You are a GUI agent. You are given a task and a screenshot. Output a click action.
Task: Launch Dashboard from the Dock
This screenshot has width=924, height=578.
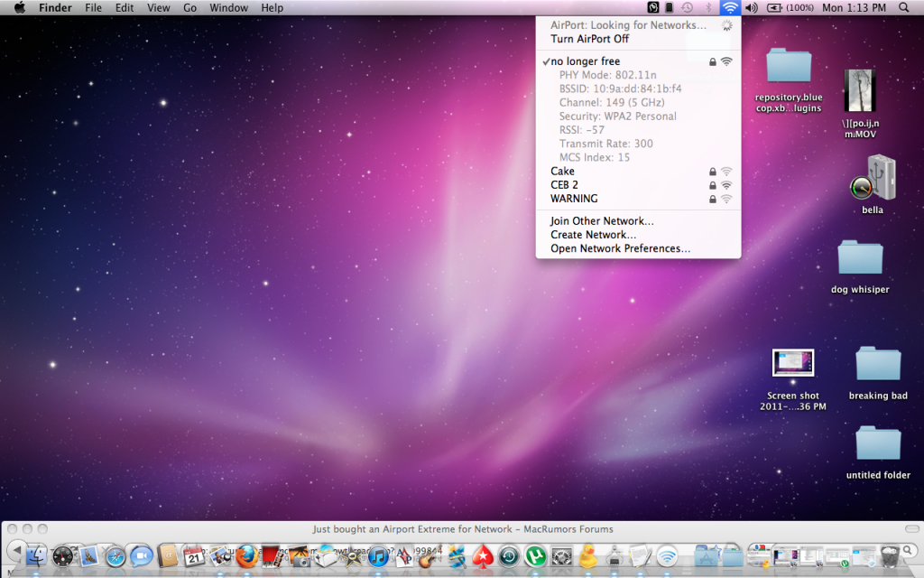63,556
